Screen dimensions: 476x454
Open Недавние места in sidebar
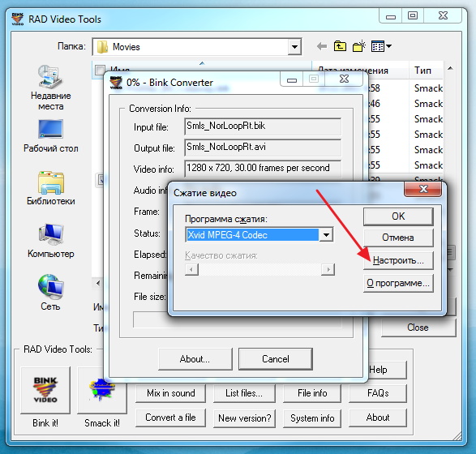pyautogui.click(x=51, y=88)
